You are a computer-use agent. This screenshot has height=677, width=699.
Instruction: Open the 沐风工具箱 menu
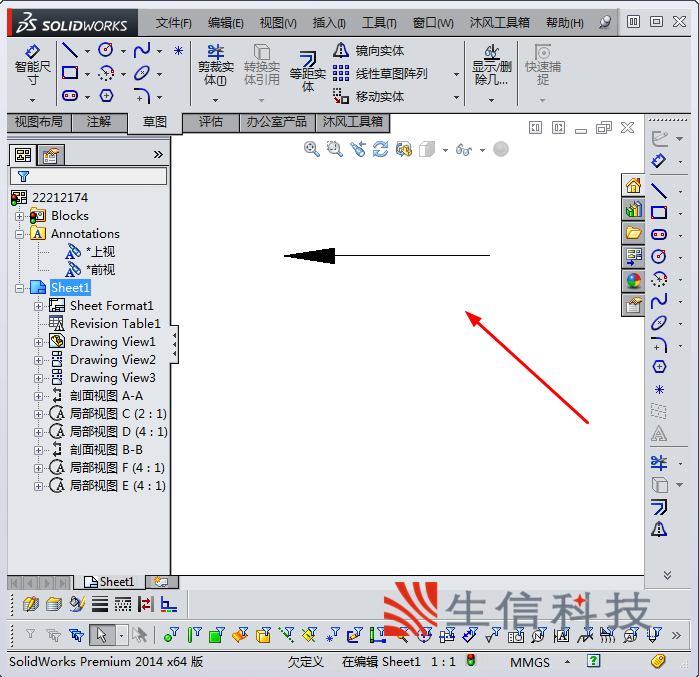(499, 22)
